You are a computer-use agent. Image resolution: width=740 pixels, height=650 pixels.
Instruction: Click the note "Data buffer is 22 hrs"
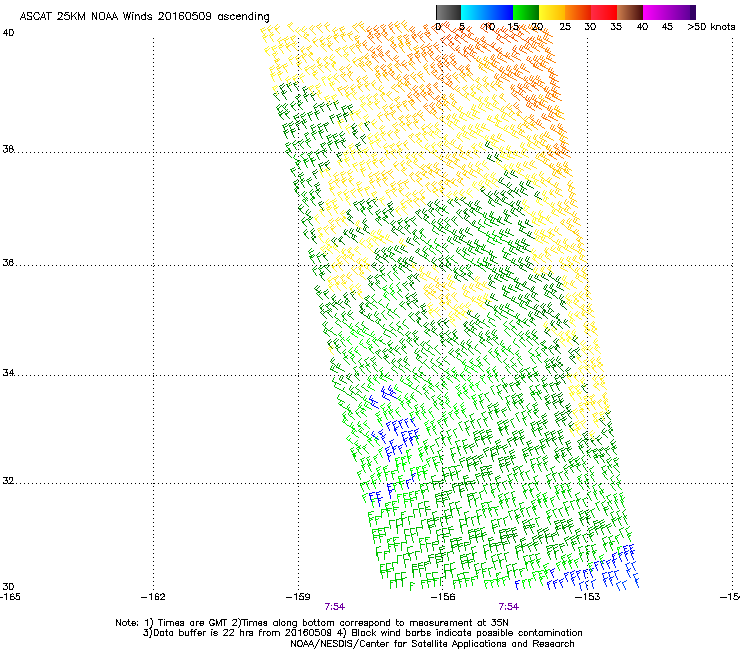(203, 633)
